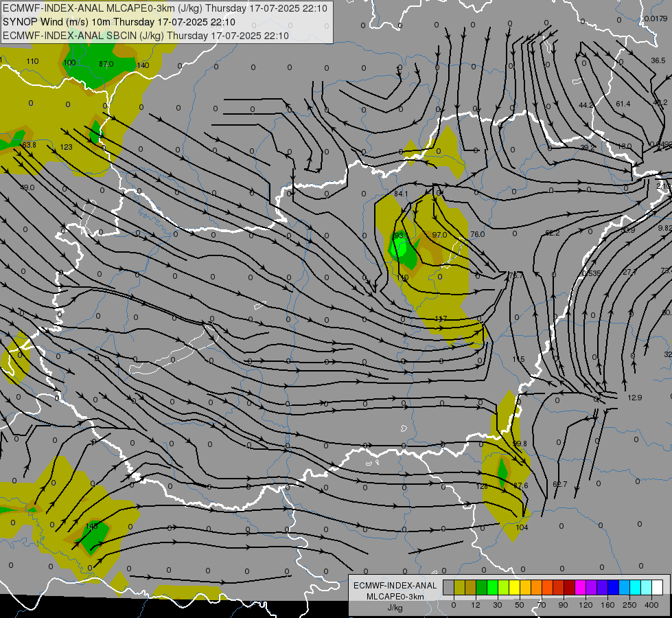This screenshot has height=618, width=672.
Task: Click the map value 62.2
Action: (553, 233)
